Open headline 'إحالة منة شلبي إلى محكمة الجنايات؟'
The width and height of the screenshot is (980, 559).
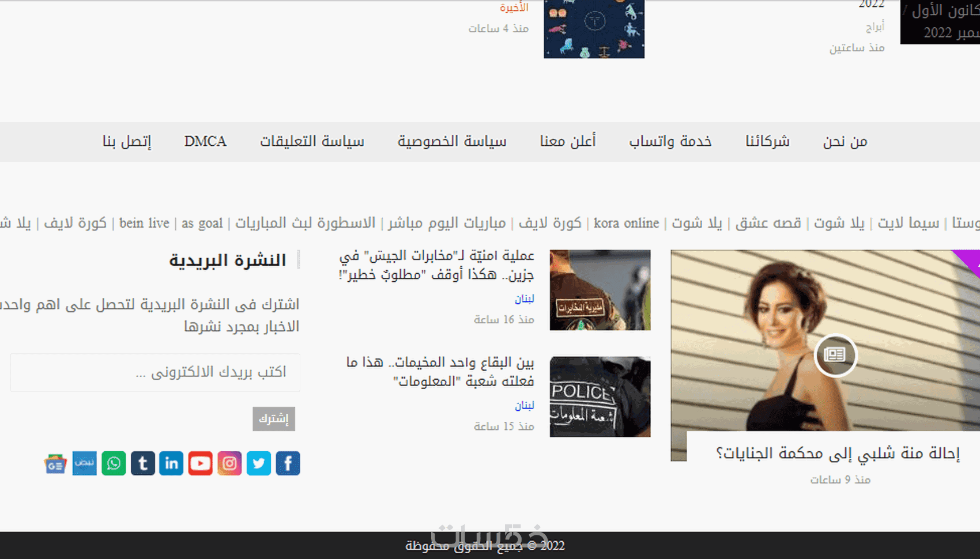point(838,454)
